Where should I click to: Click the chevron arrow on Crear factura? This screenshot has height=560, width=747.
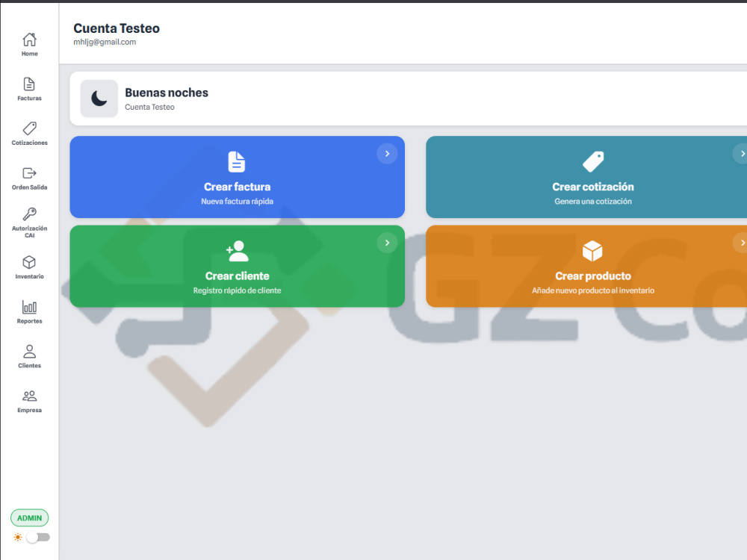387,154
